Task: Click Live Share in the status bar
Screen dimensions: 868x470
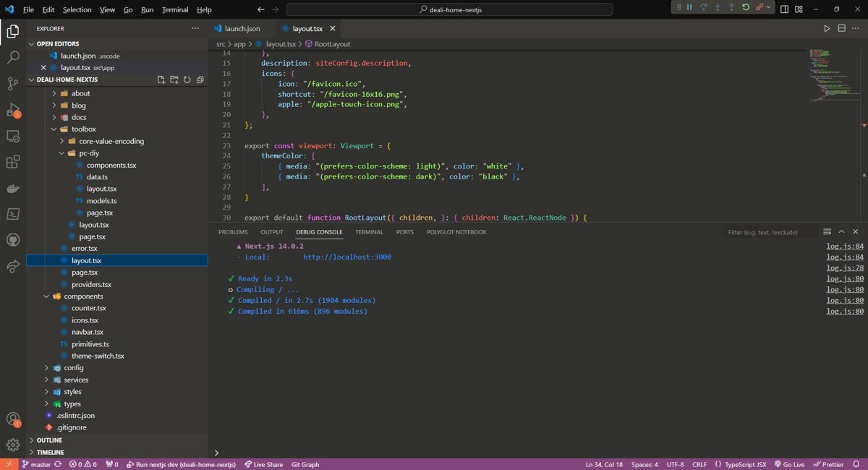Action: pyautogui.click(x=264, y=464)
